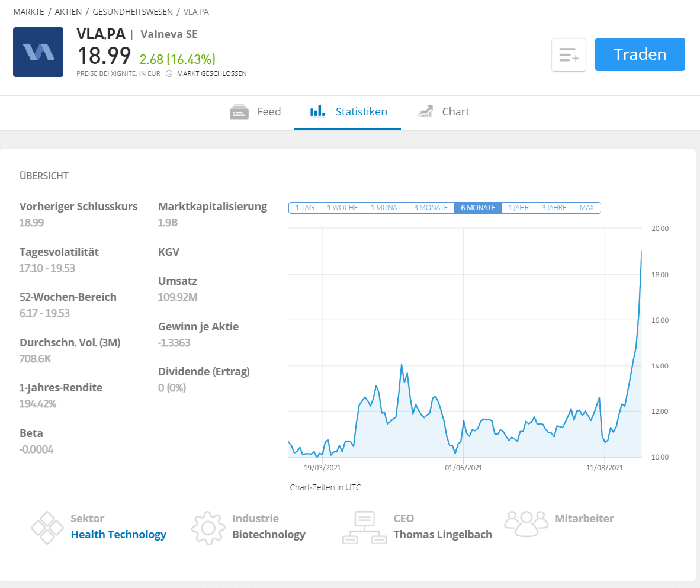Select the 3 MONATE chart range
The height and width of the screenshot is (588, 700).
(x=431, y=208)
